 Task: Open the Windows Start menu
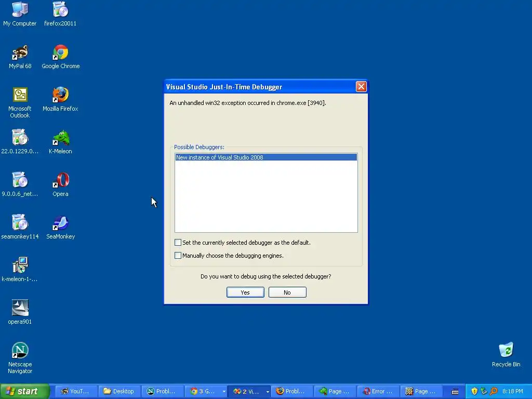24,391
